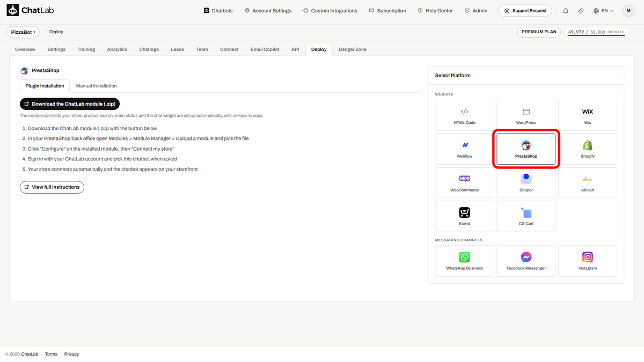This screenshot has height=362, width=644.
Task: Select the HTML Code platform icon
Action: [x=464, y=112]
